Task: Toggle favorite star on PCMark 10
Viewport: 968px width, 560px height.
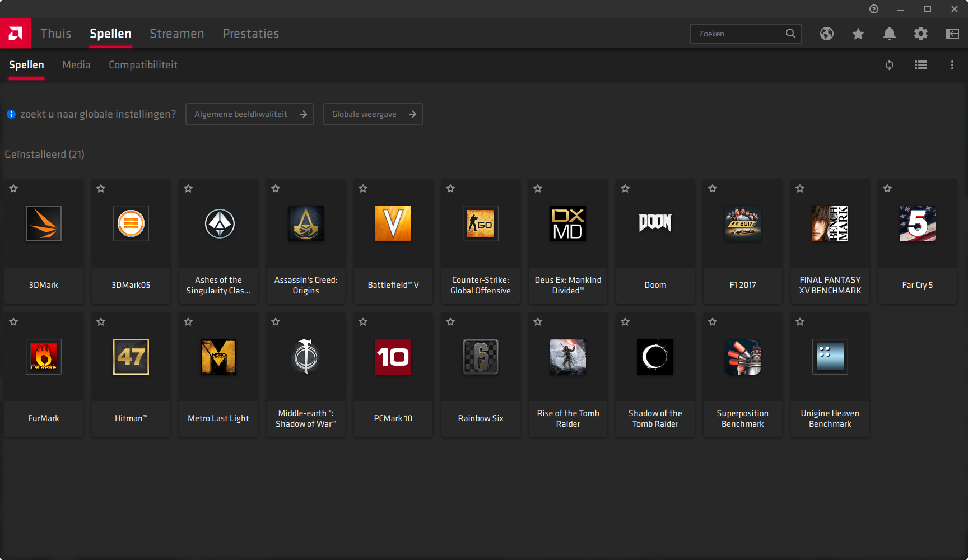Action: [x=363, y=322]
